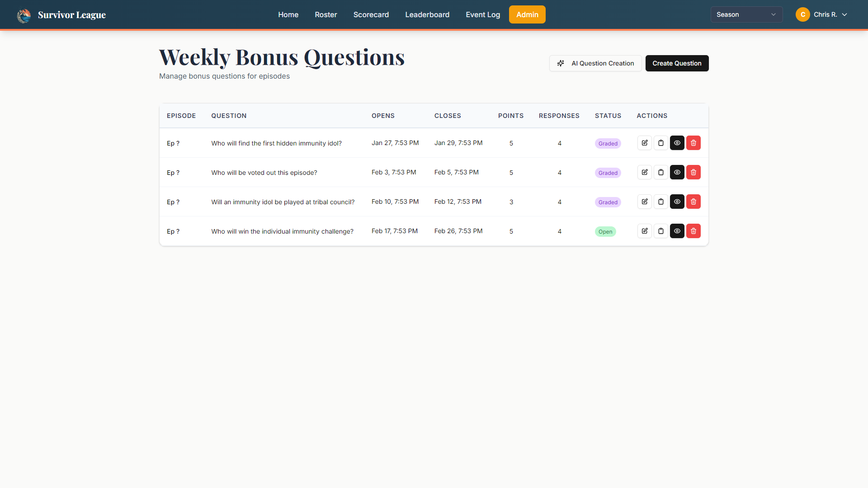This screenshot has height=488, width=868.
Task: Click the 'Feb 26, 7:53 PM' closes date
Action: click(458, 231)
